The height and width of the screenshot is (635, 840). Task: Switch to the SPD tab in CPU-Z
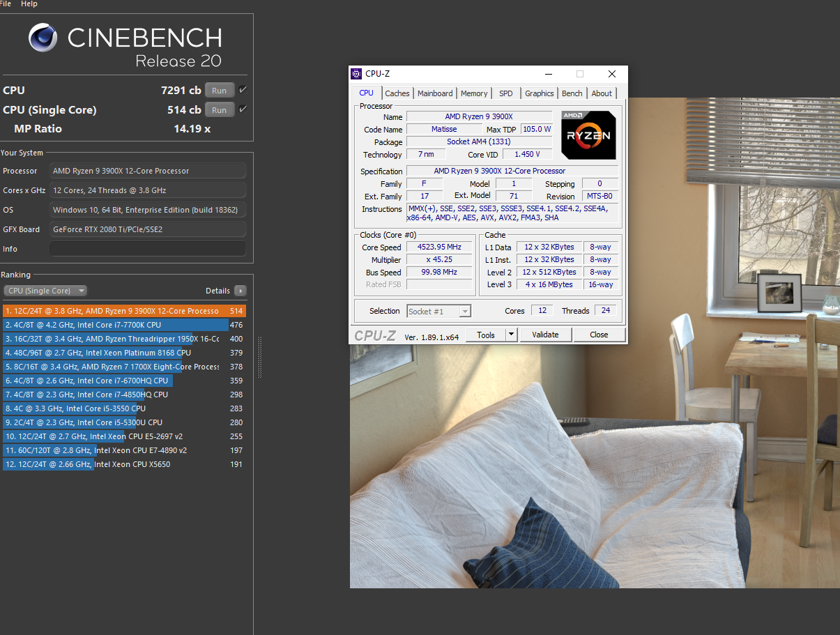(x=506, y=93)
